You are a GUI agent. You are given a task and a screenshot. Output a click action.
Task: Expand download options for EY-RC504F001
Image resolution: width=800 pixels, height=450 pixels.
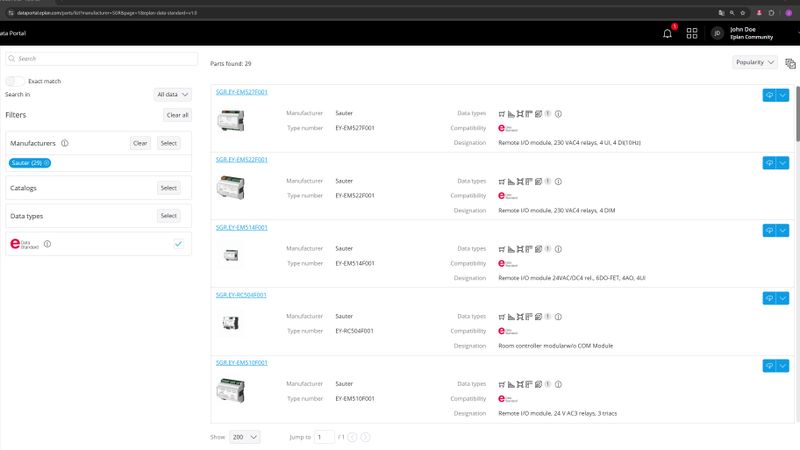coord(783,298)
